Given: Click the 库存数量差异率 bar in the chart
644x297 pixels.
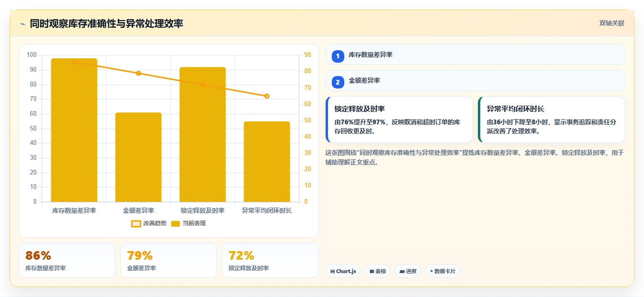Looking at the screenshot, I should [x=74, y=130].
